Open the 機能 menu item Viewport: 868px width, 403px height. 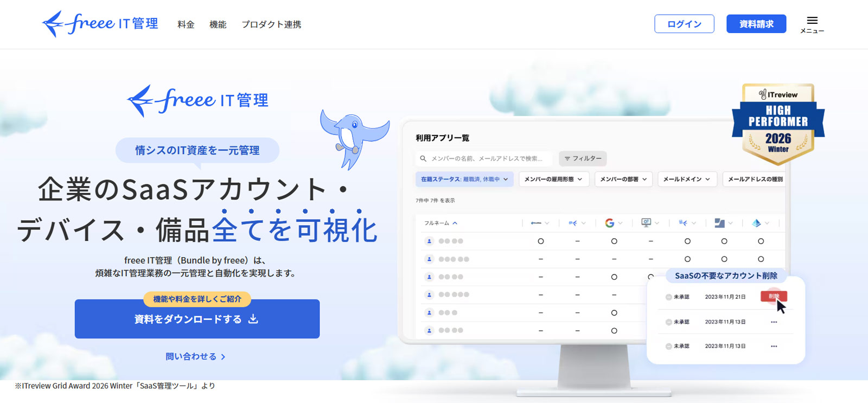click(218, 24)
